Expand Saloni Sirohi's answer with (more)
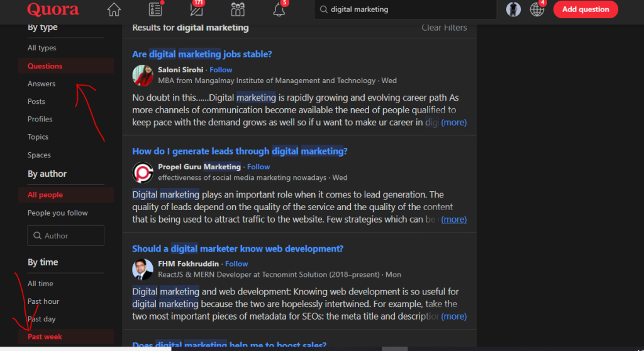The image size is (644, 351). point(454,123)
